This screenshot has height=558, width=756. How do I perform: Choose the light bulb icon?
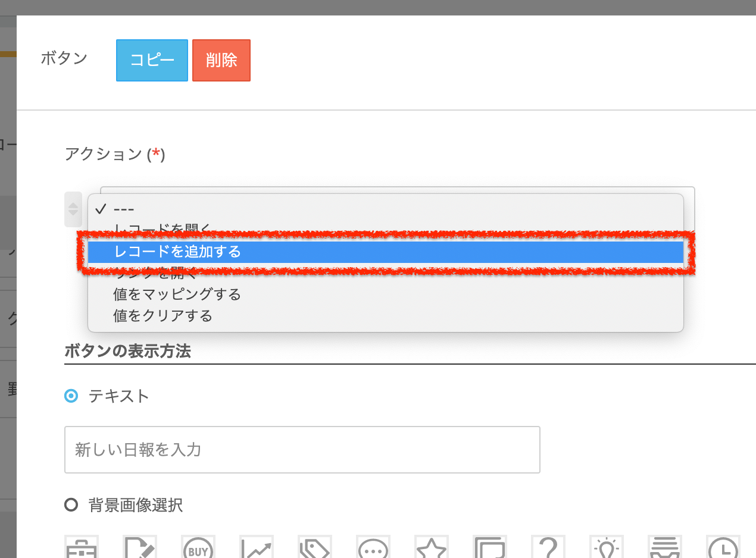[607, 547]
